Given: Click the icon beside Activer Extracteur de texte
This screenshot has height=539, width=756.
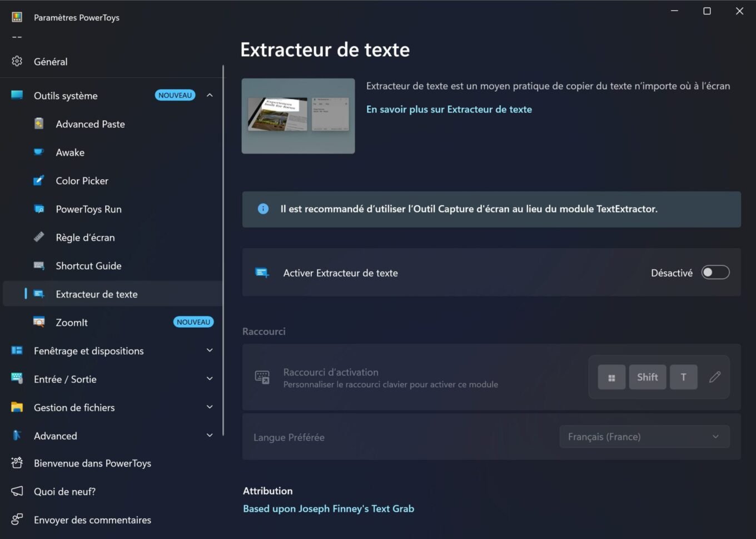Looking at the screenshot, I should point(262,273).
